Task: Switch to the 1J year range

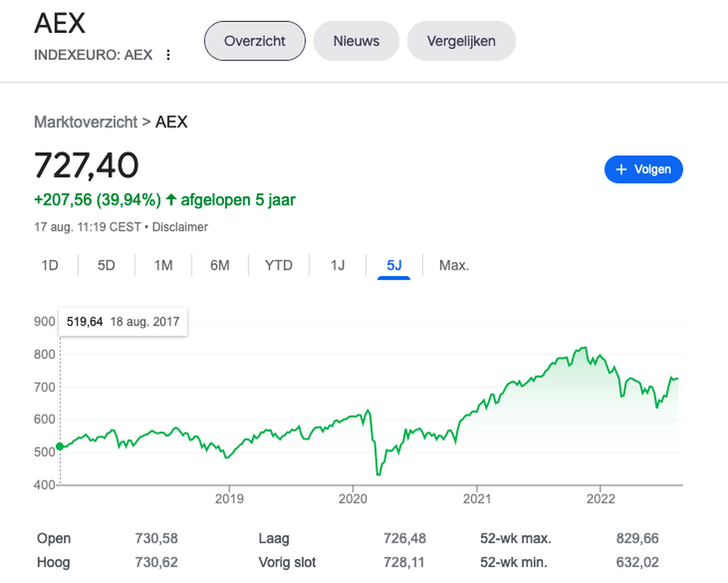Action: (x=337, y=266)
